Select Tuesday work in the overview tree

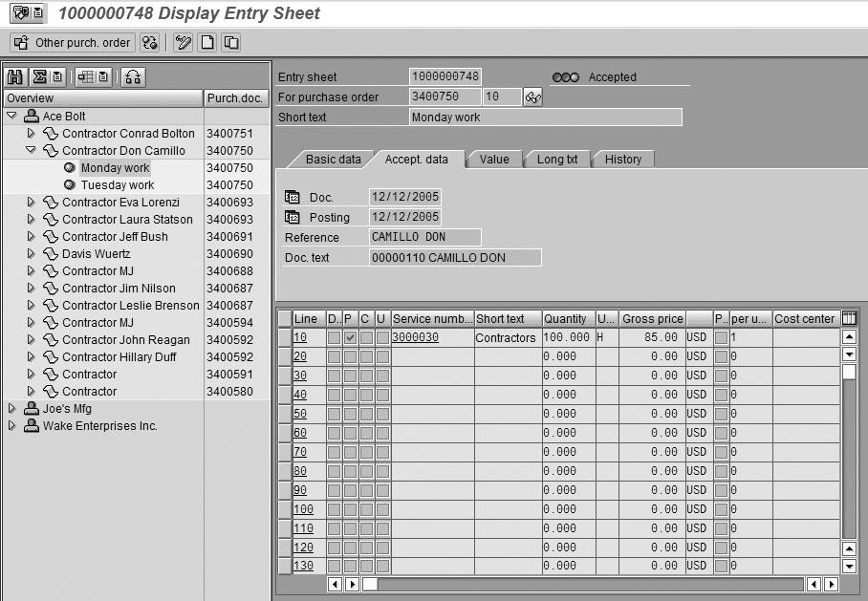pyautogui.click(x=117, y=185)
